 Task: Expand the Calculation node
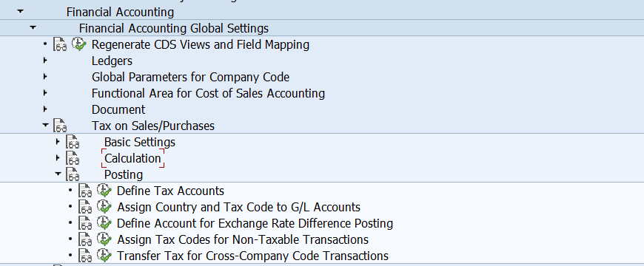tap(58, 158)
